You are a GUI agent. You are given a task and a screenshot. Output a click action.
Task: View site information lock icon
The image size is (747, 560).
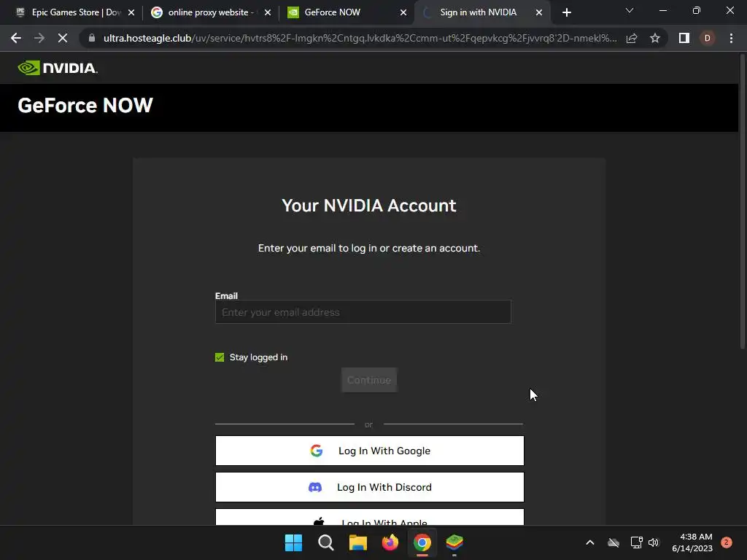(x=92, y=38)
